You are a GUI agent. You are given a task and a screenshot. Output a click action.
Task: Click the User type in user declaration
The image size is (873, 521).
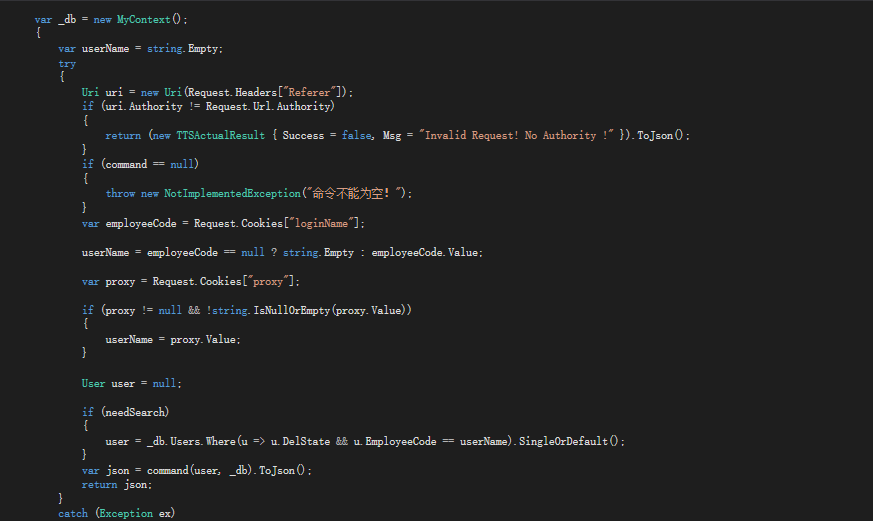coord(93,383)
